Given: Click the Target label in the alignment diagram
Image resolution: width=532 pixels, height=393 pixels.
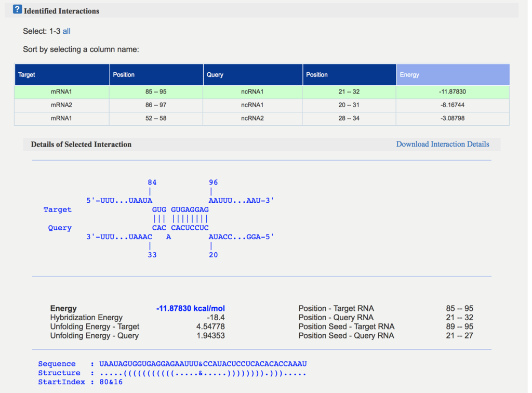Looking at the screenshot, I should tap(57, 209).
